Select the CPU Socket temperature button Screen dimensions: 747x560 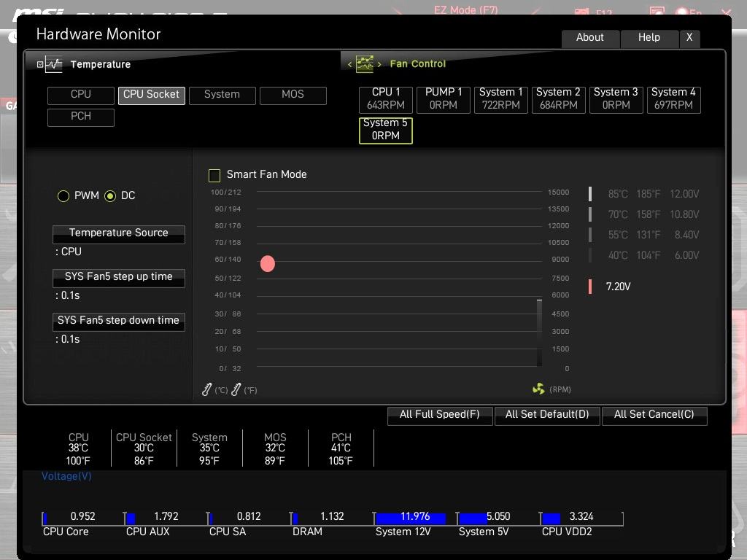(x=152, y=96)
